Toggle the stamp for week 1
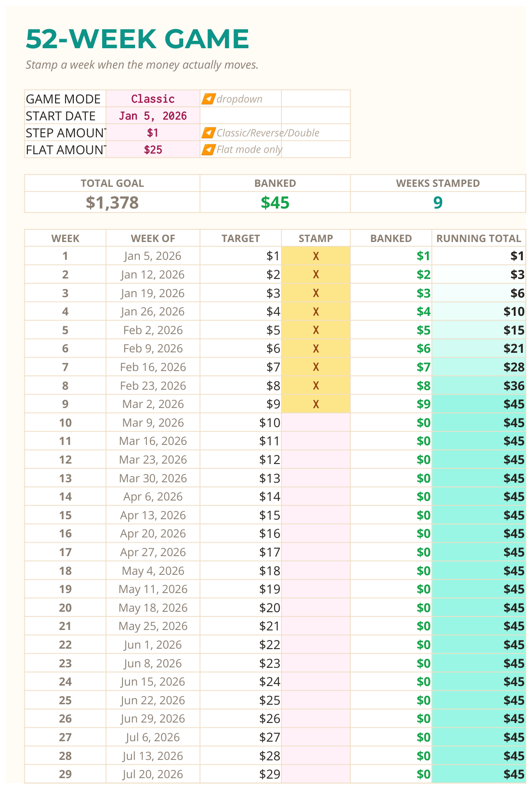The image size is (532, 789). tap(316, 256)
